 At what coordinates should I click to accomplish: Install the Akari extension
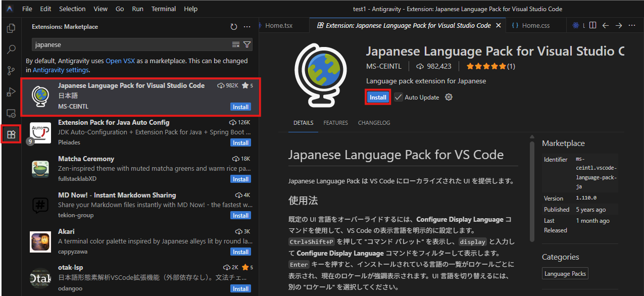click(240, 252)
